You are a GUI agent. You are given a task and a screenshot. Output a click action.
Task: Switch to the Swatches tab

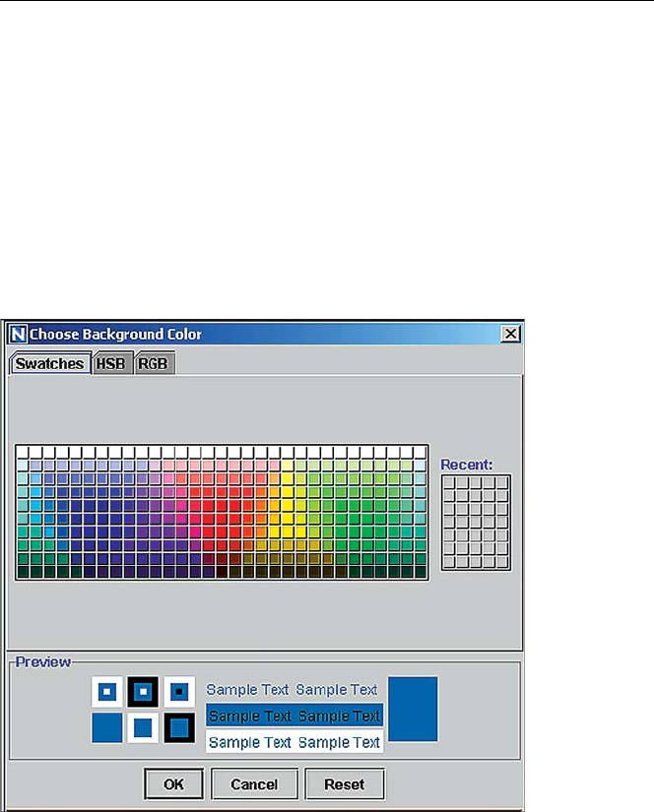click(x=49, y=363)
